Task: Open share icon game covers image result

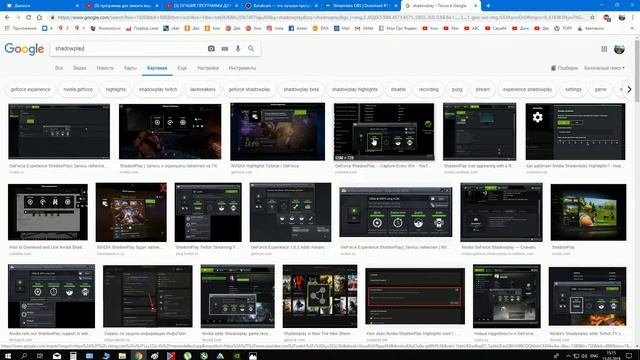Action: 320,296
